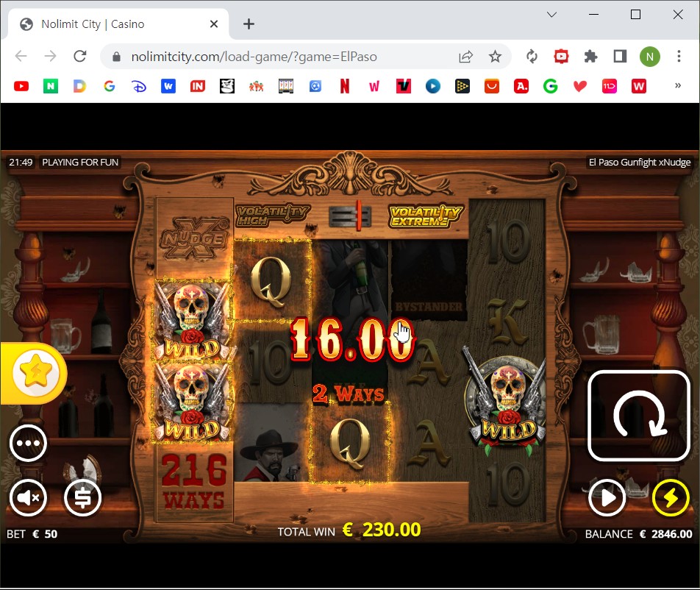
Task: Select Volatility Extreme mode
Action: (426, 216)
